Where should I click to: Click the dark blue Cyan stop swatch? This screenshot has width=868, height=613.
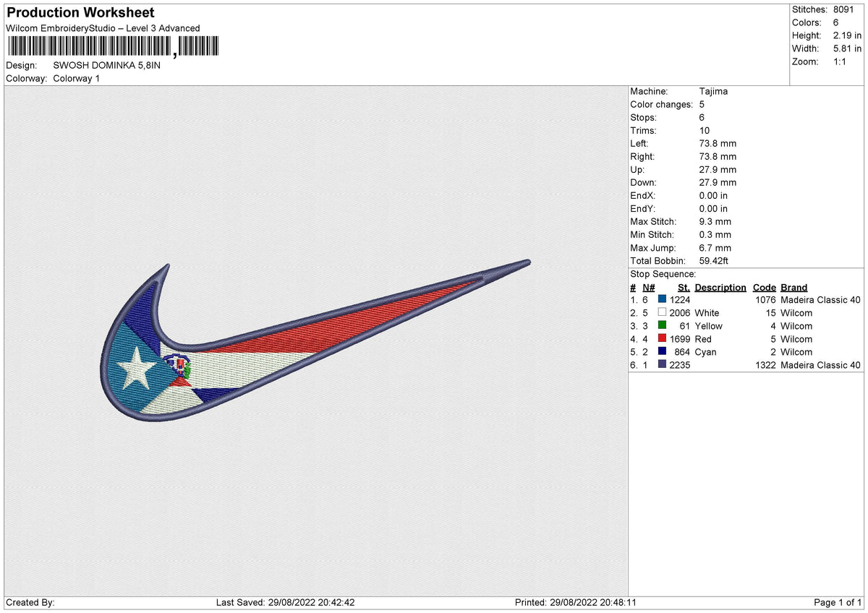[x=662, y=351]
